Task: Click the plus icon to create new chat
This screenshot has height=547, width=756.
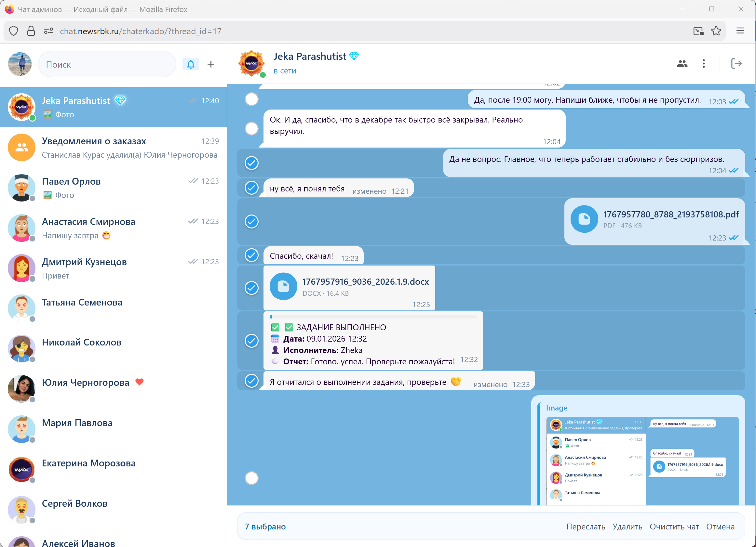Action: coord(211,64)
